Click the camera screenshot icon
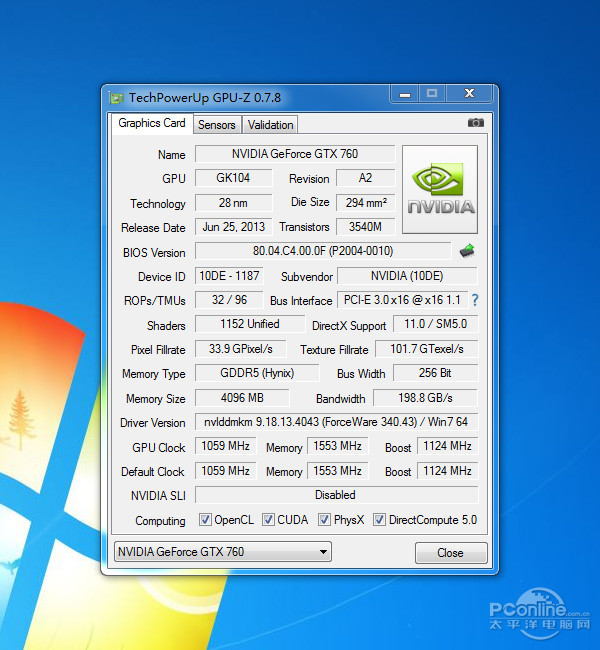Image resolution: width=600 pixels, height=650 pixels. click(x=476, y=123)
